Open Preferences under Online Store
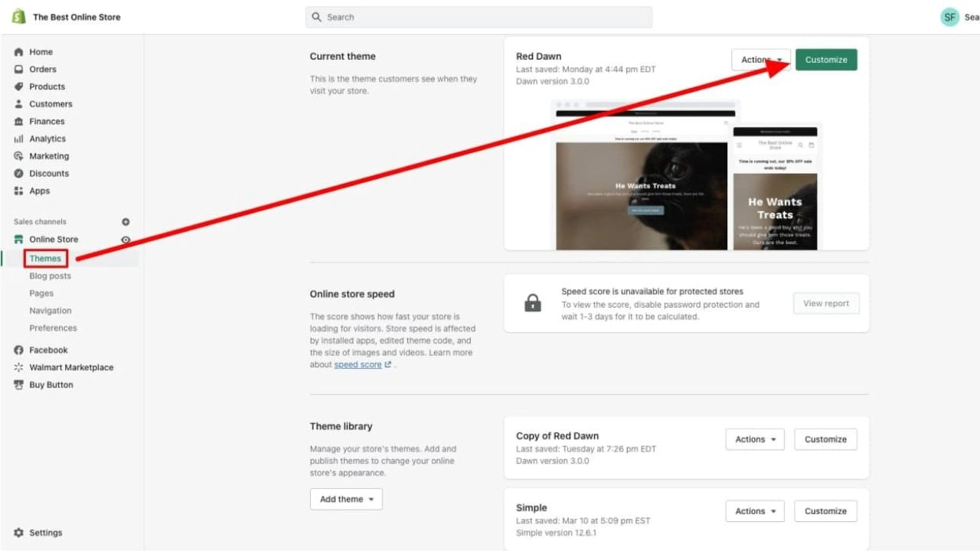 pos(53,328)
